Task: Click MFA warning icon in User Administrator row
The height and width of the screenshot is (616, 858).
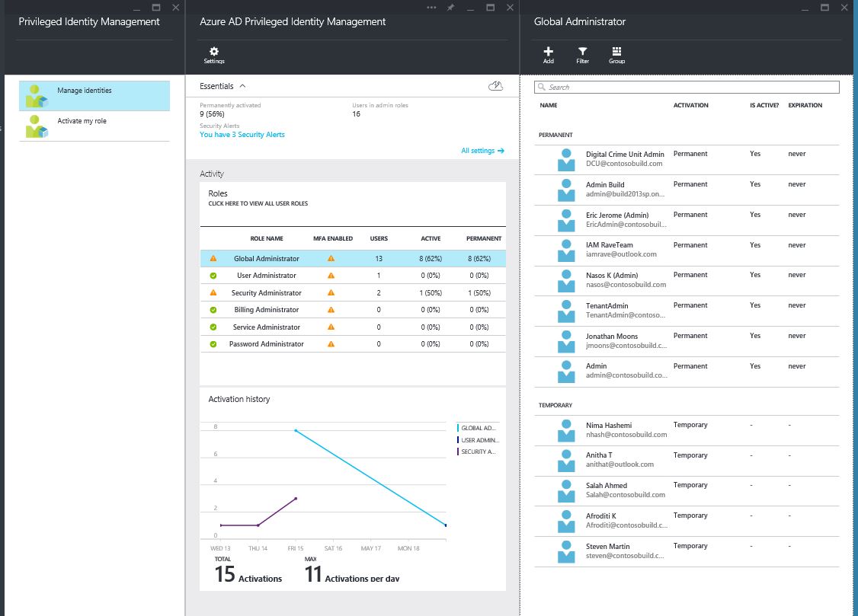Action: point(331,276)
